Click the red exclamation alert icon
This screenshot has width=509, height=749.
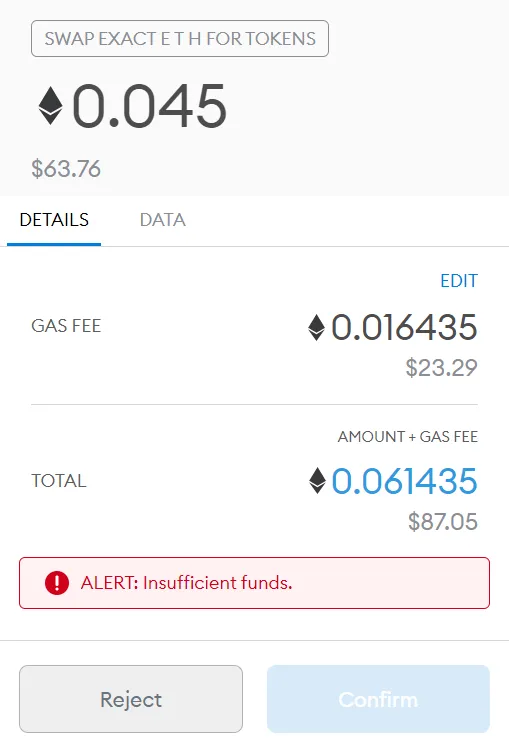[57, 583]
